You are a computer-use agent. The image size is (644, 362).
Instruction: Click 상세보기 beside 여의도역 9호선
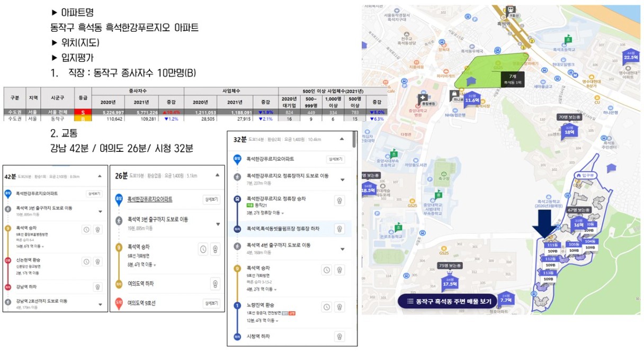(x=211, y=303)
